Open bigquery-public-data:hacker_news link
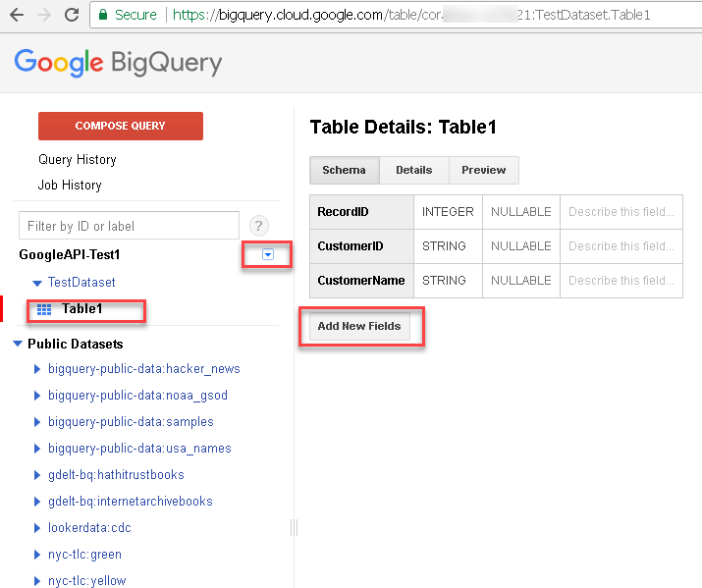702x588 pixels. point(144,369)
